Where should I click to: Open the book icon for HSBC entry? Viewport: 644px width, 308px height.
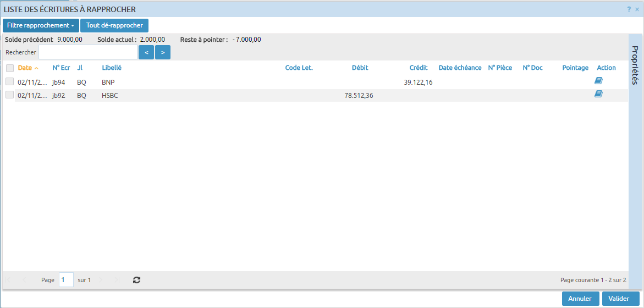tap(598, 94)
